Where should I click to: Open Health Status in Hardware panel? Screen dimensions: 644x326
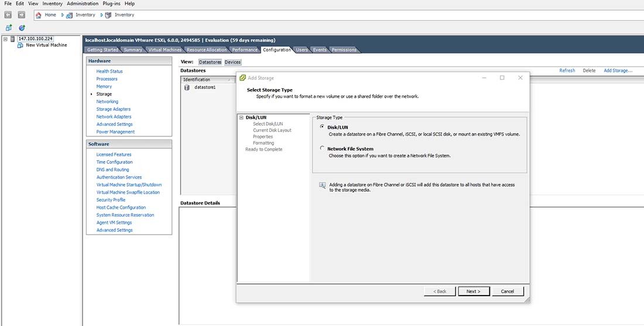[109, 71]
